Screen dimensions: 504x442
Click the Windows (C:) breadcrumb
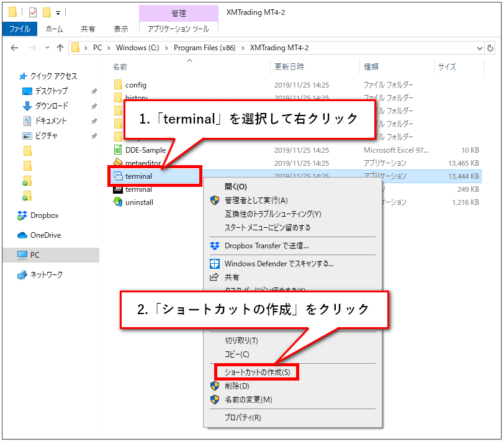(138, 48)
